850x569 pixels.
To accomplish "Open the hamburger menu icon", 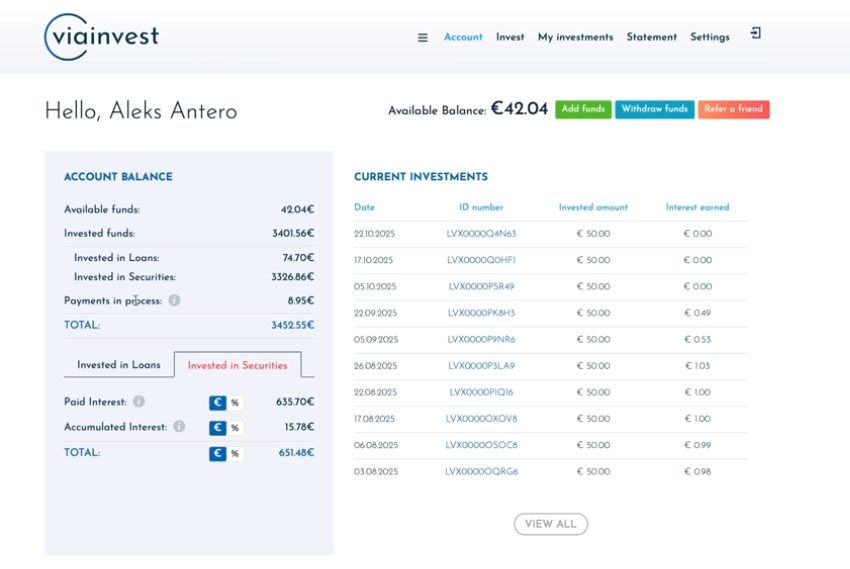I will pos(422,37).
